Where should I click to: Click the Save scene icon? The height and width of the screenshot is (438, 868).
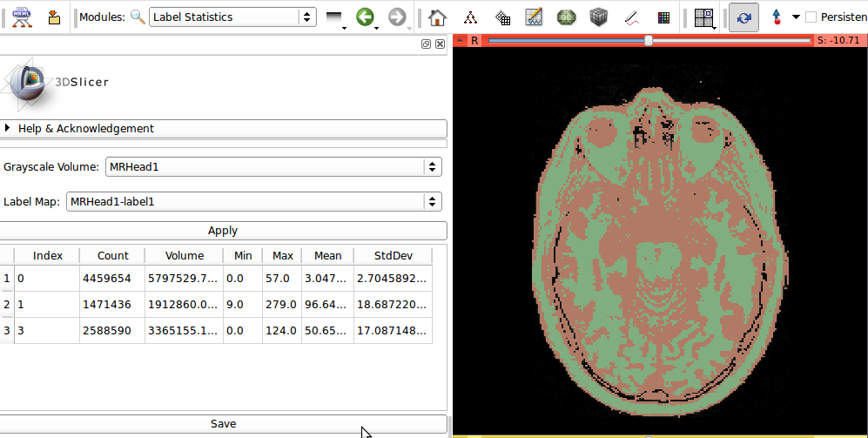54,17
